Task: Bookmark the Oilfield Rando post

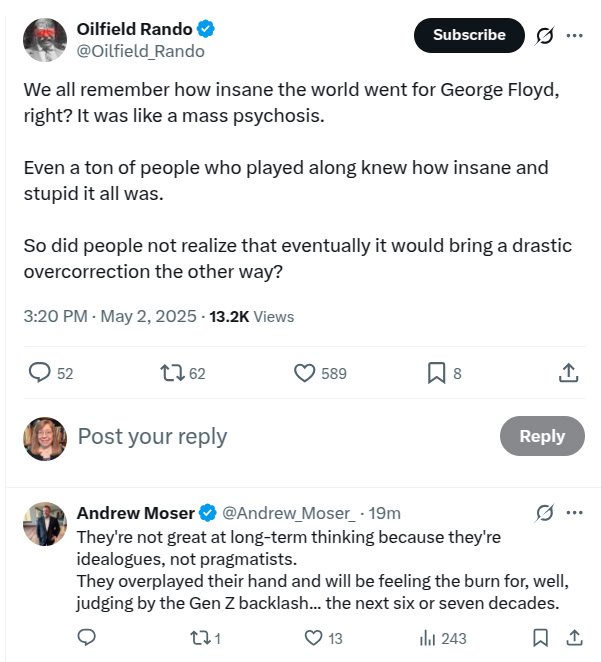Action: [436, 373]
